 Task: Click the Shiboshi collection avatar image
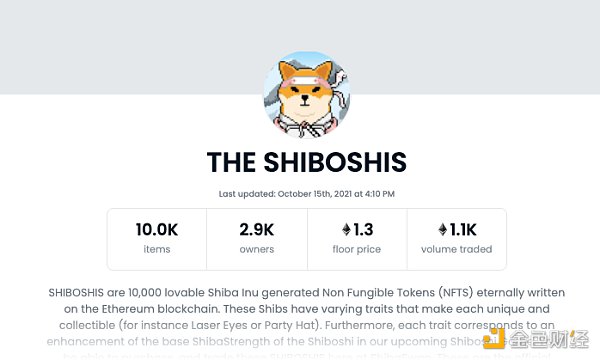(307, 94)
